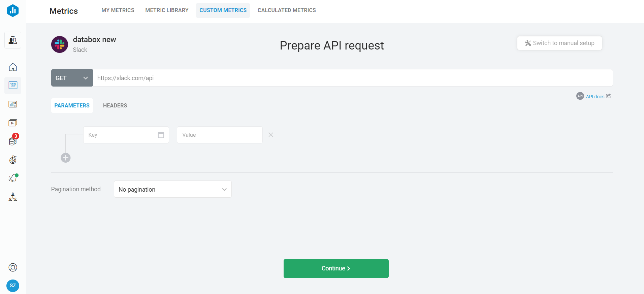Click the add parameter plus icon

(66, 158)
